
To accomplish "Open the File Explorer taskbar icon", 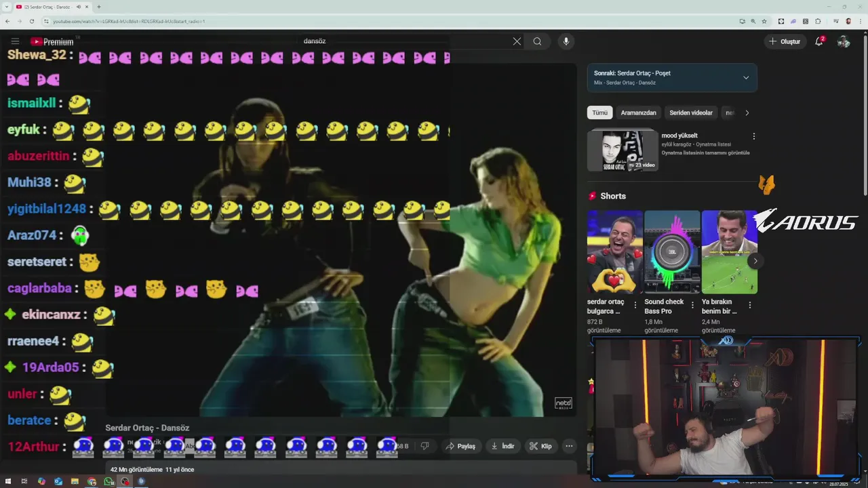I will click(75, 481).
